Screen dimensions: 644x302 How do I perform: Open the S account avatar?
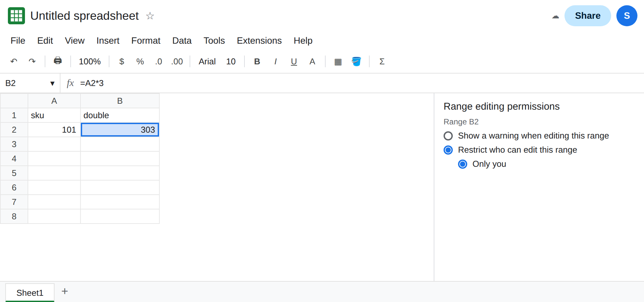coord(627,16)
